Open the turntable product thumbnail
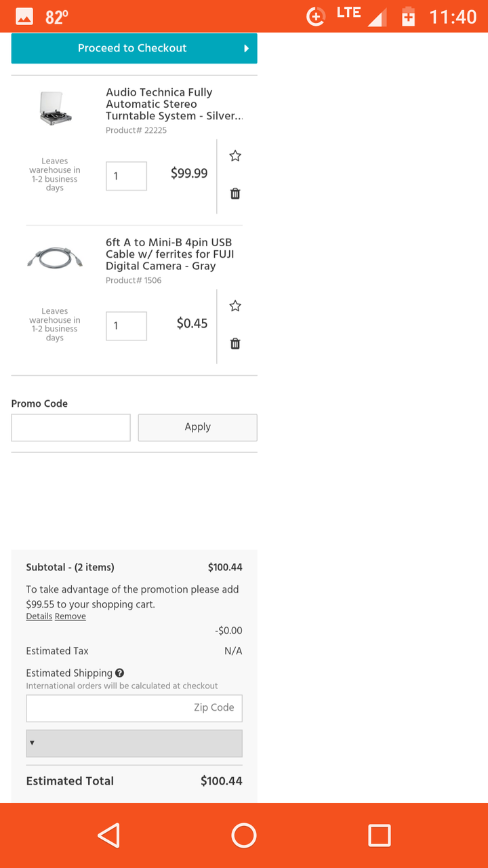488x868 pixels. pos(55,110)
